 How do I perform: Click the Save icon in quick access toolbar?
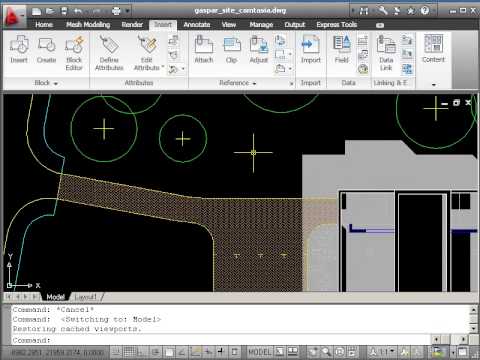(x=64, y=11)
